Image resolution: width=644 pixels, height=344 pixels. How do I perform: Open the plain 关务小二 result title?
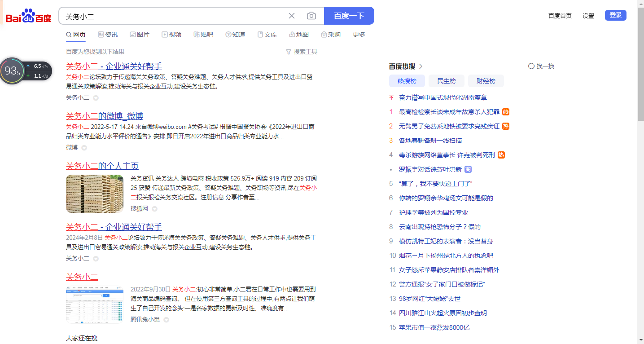point(82,277)
